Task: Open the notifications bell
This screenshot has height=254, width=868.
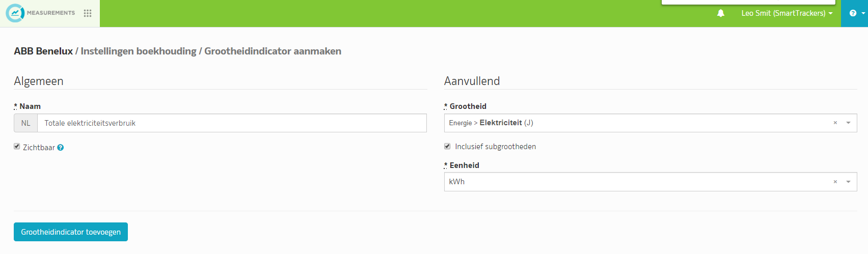Action: pyautogui.click(x=721, y=13)
